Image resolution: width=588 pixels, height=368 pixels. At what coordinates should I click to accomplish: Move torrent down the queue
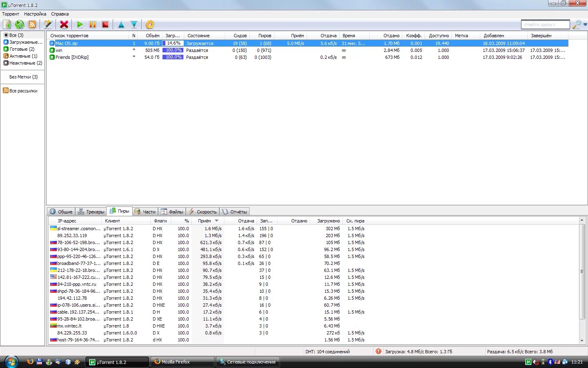tap(134, 25)
